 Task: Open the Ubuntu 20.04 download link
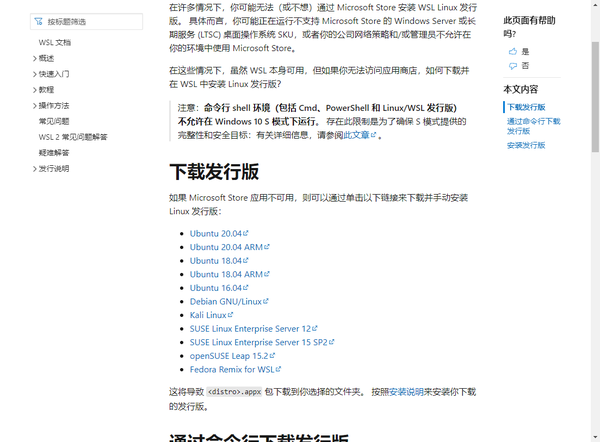point(219,233)
